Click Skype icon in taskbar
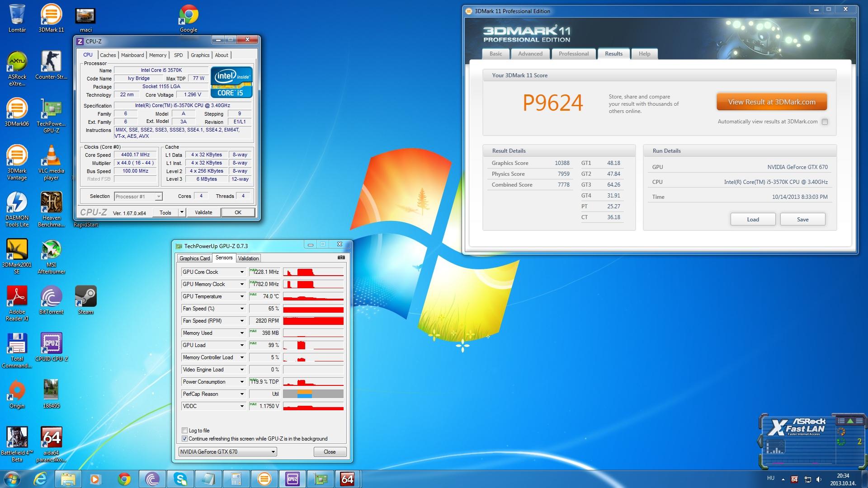Image resolution: width=868 pixels, height=488 pixels. click(x=180, y=479)
